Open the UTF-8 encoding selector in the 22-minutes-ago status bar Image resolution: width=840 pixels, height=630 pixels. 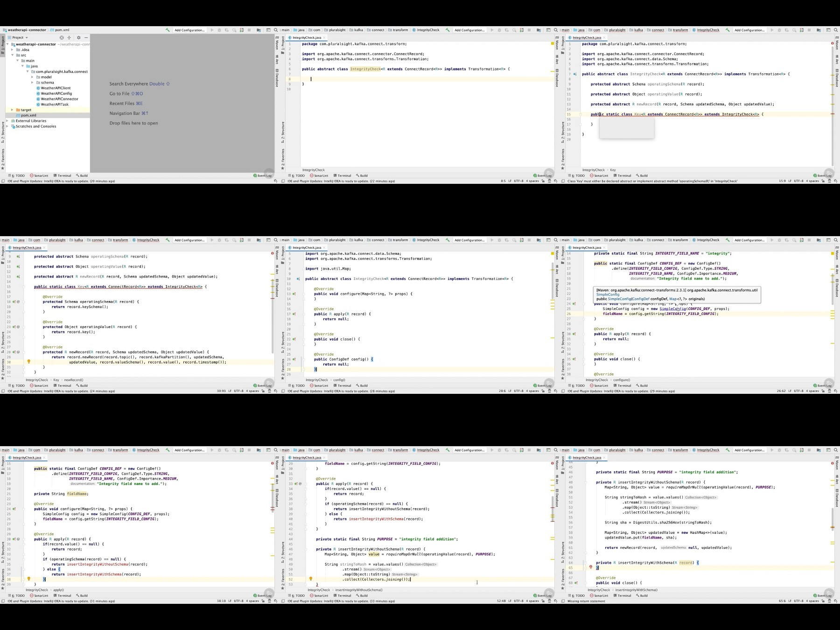(518, 181)
